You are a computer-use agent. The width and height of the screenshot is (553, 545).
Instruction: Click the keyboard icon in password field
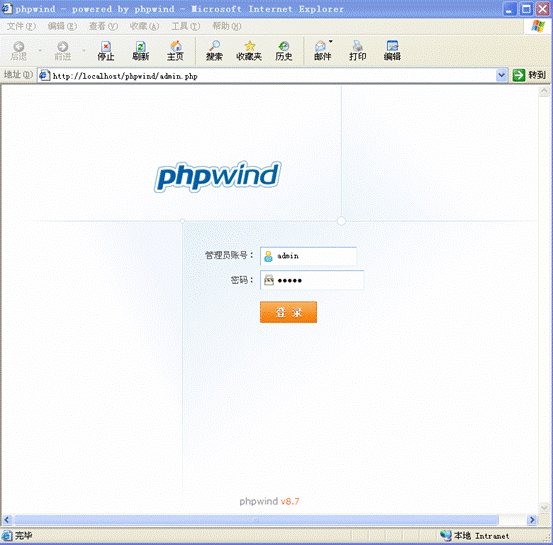point(269,280)
